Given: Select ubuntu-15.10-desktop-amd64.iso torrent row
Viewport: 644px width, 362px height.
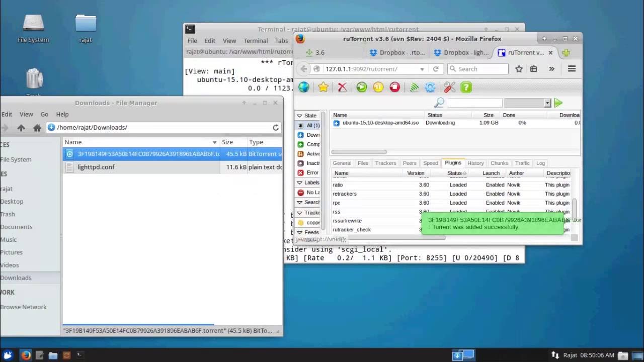Looking at the screenshot, I should pyautogui.click(x=456, y=123).
